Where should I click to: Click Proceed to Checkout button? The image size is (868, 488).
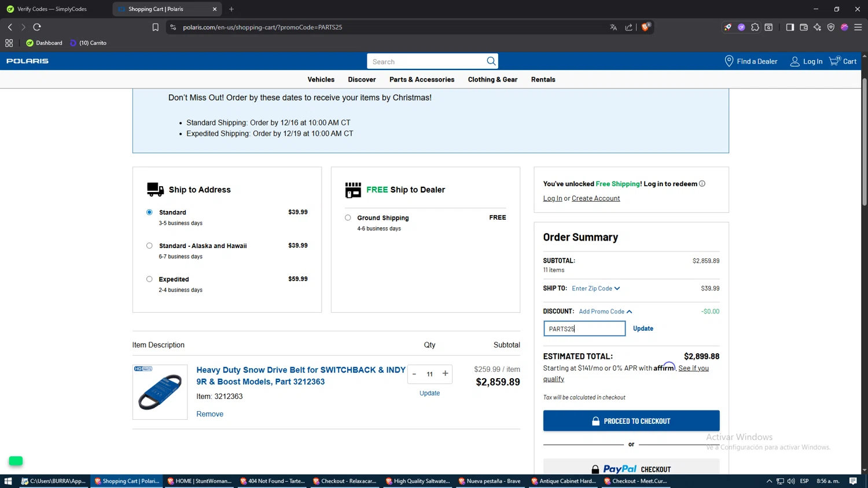pyautogui.click(x=631, y=421)
